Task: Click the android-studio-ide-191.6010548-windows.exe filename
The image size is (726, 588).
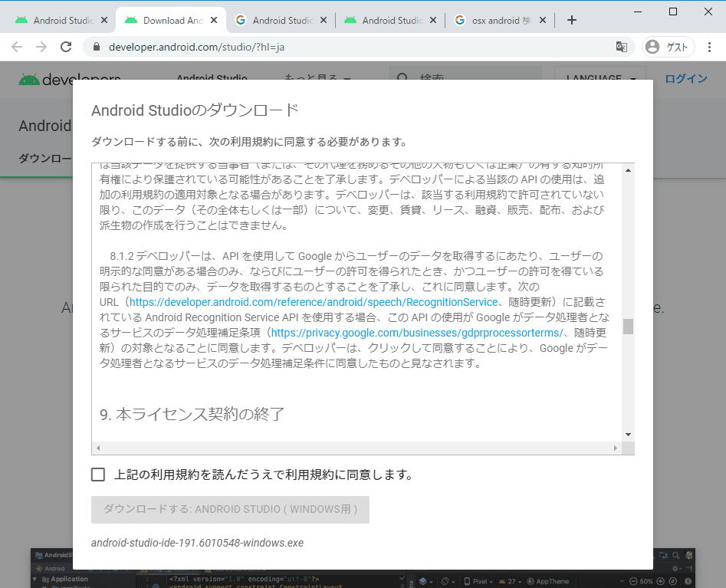Action: pos(197,543)
